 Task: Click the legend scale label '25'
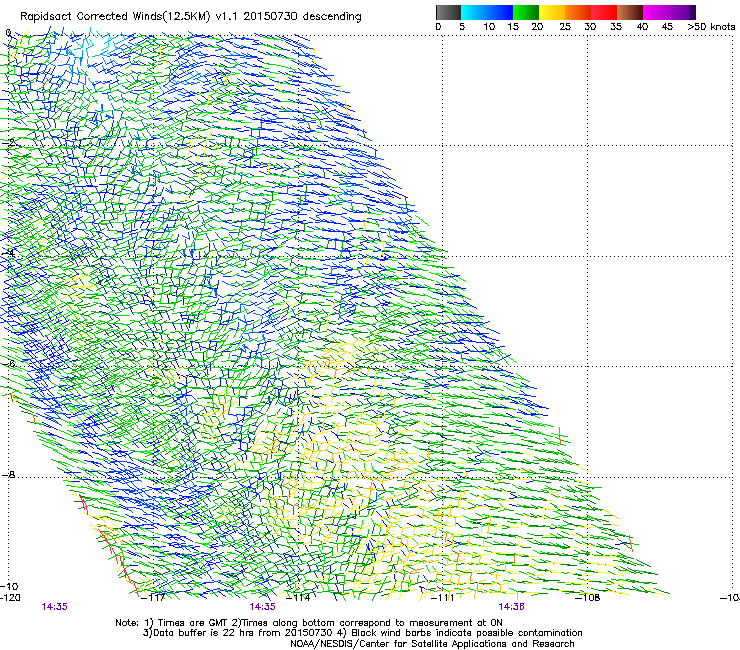click(565, 27)
